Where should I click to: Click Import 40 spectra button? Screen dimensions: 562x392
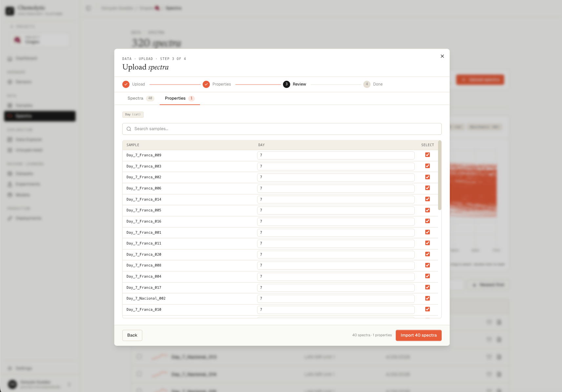click(x=418, y=335)
